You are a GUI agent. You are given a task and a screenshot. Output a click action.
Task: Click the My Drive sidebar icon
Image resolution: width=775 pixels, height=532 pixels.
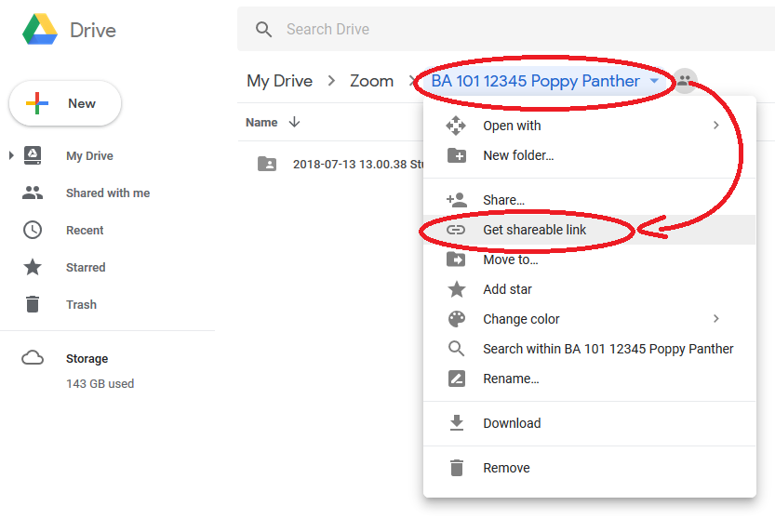click(33, 155)
